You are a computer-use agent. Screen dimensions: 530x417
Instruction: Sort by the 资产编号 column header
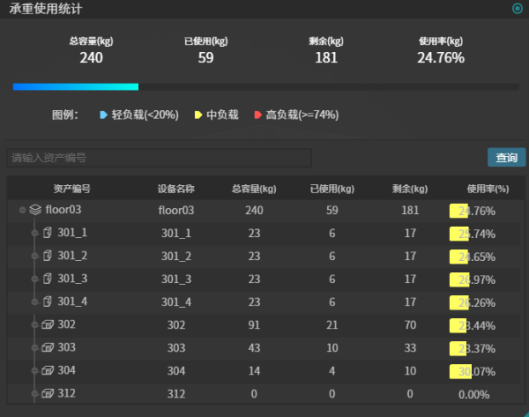[72, 189]
